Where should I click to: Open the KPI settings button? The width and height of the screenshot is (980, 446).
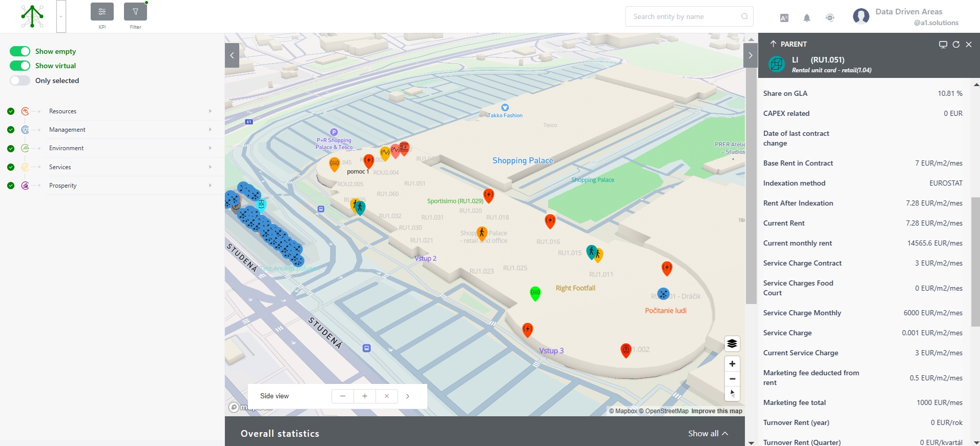(102, 12)
